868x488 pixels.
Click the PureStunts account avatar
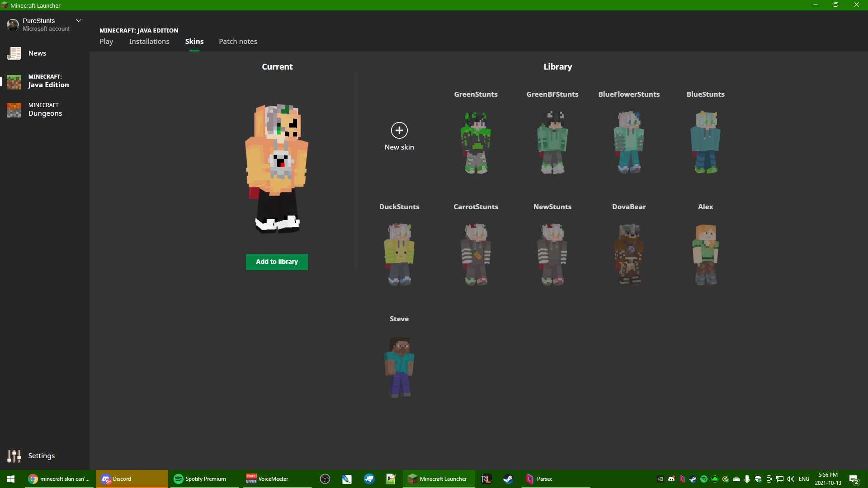point(13,25)
